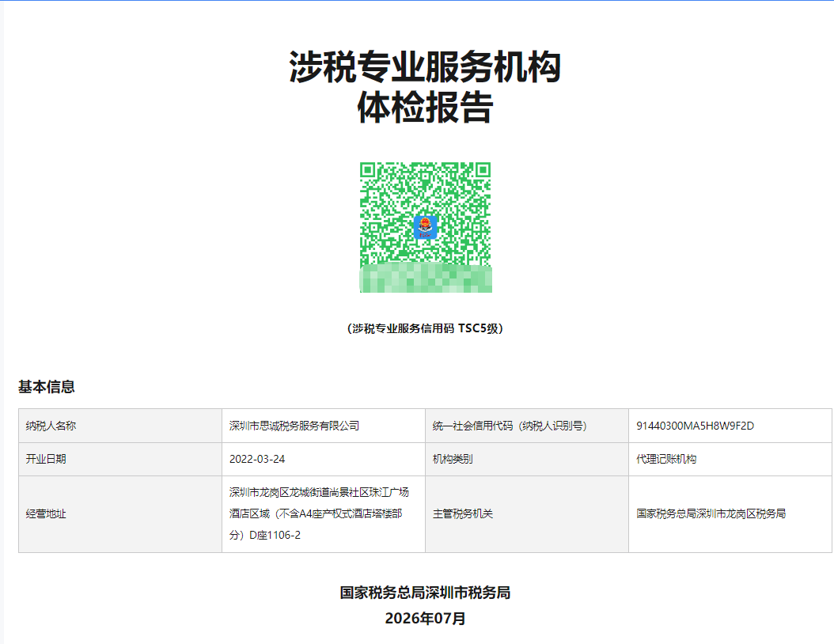Select the code 91440300MA5H8W9F2D
Image resolution: width=834 pixels, height=644 pixels.
tap(695, 426)
